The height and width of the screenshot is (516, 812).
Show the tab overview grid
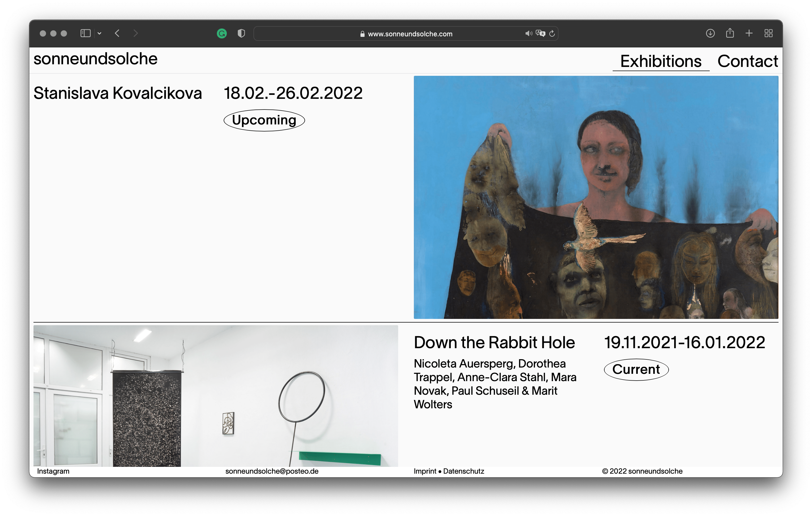tap(769, 33)
